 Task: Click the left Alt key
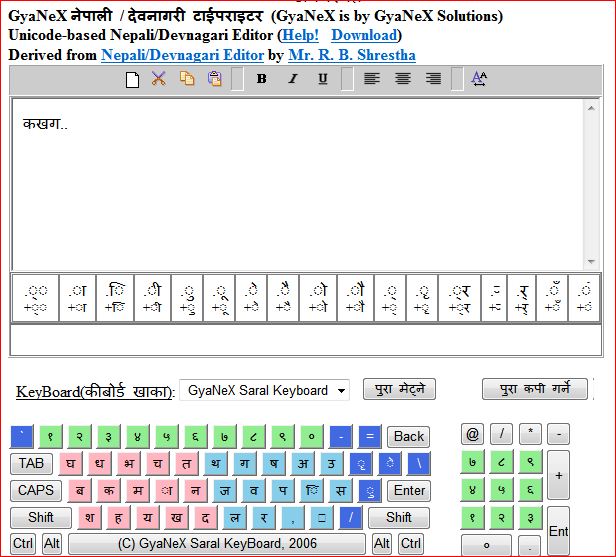[x=52, y=544]
